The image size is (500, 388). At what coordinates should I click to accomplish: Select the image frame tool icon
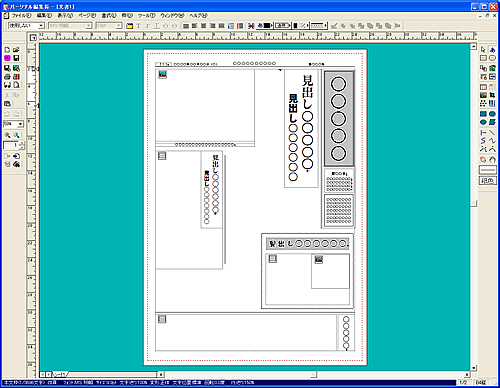click(483, 95)
